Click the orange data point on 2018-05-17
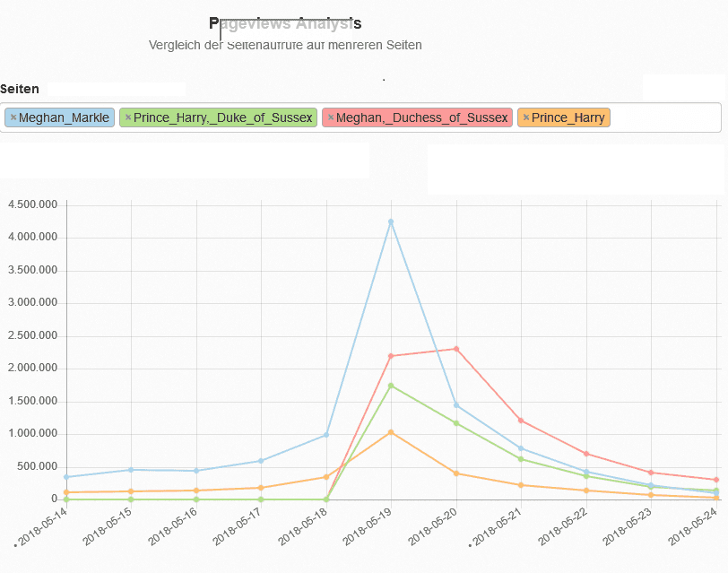This screenshot has height=573, width=728. [261, 488]
